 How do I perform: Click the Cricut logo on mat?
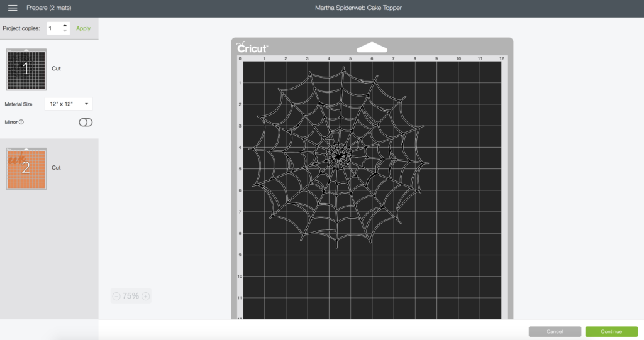[252, 47]
